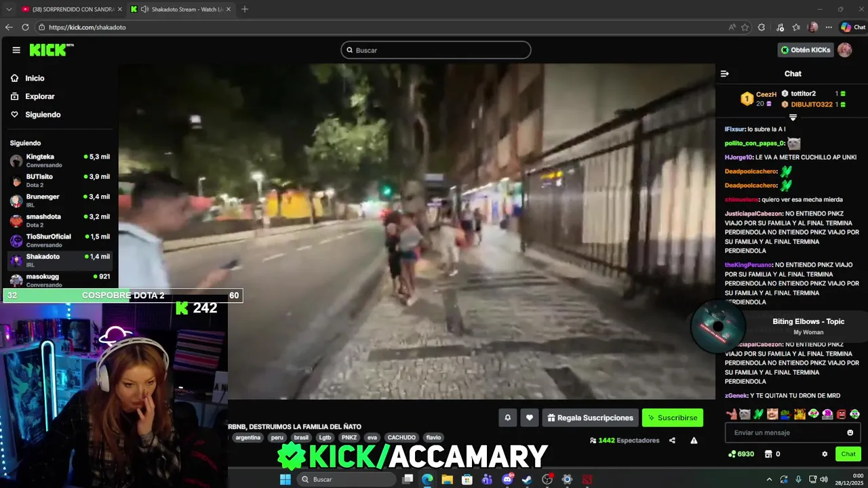Click Biting Elbows music widget
The height and width of the screenshot is (488, 868).
coord(778,326)
